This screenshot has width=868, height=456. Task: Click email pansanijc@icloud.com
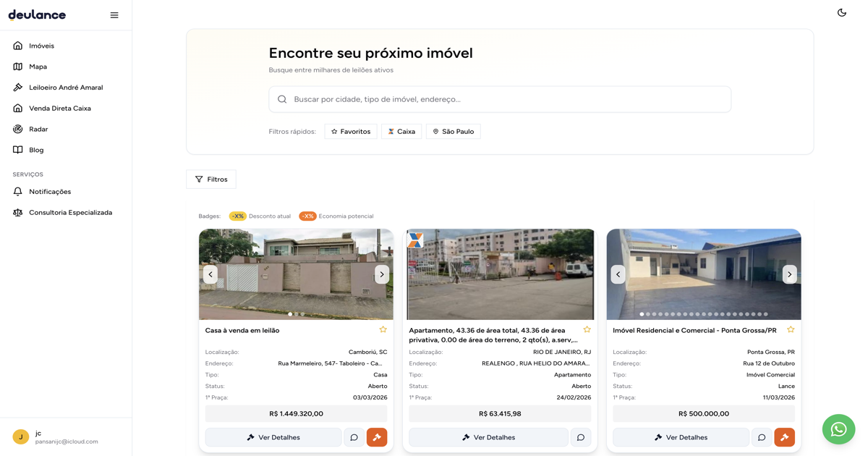click(67, 442)
